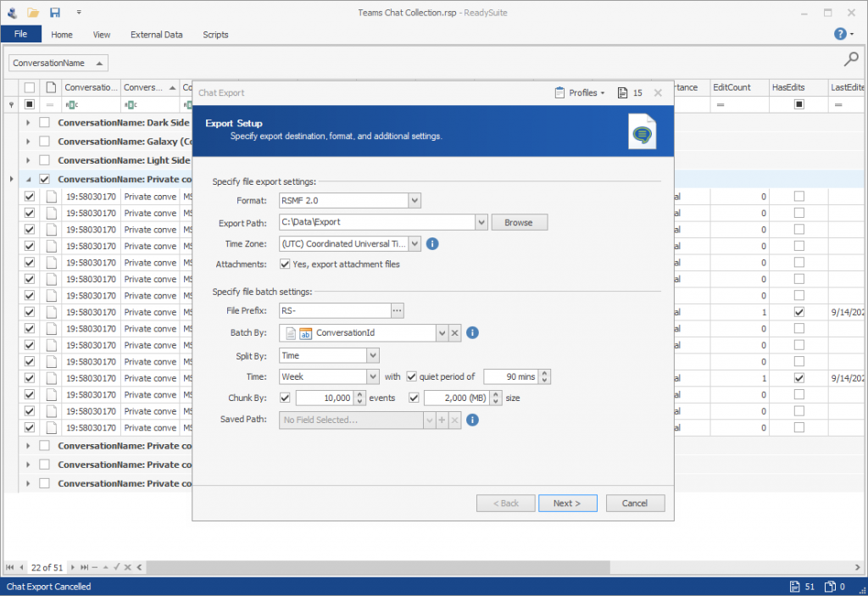Go to next record navigator arrow
Image resolution: width=868 pixels, height=596 pixels.
pyautogui.click(x=73, y=567)
